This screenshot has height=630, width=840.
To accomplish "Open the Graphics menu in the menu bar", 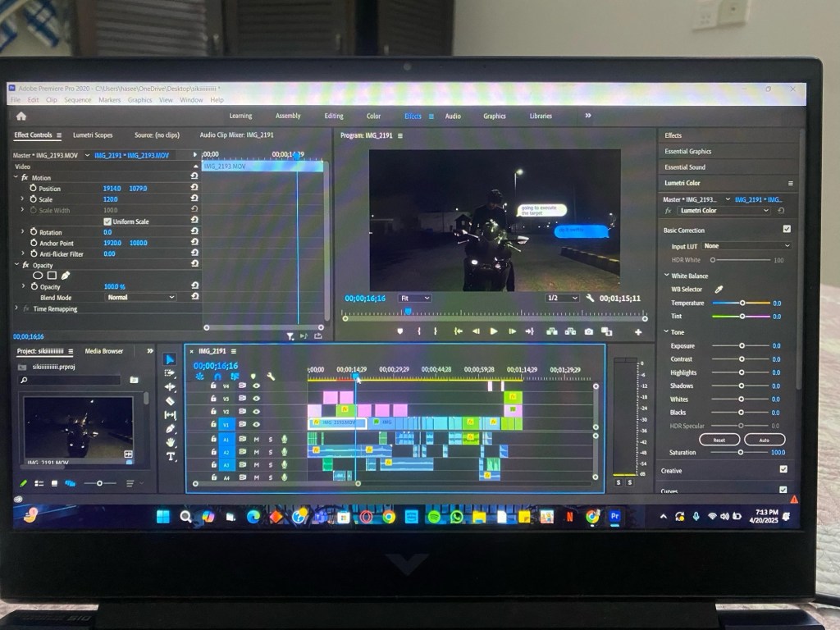I will (x=139, y=100).
